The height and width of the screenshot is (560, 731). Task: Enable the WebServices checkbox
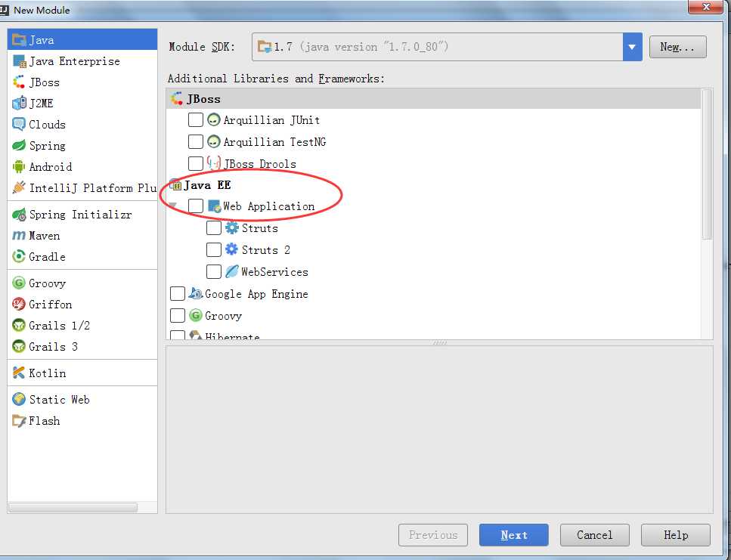point(214,271)
